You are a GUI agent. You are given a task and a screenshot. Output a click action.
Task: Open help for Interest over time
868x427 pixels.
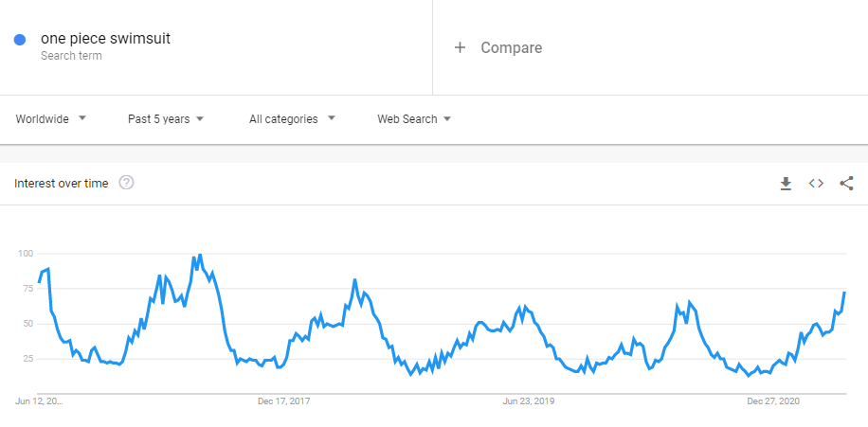click(126, 183)
